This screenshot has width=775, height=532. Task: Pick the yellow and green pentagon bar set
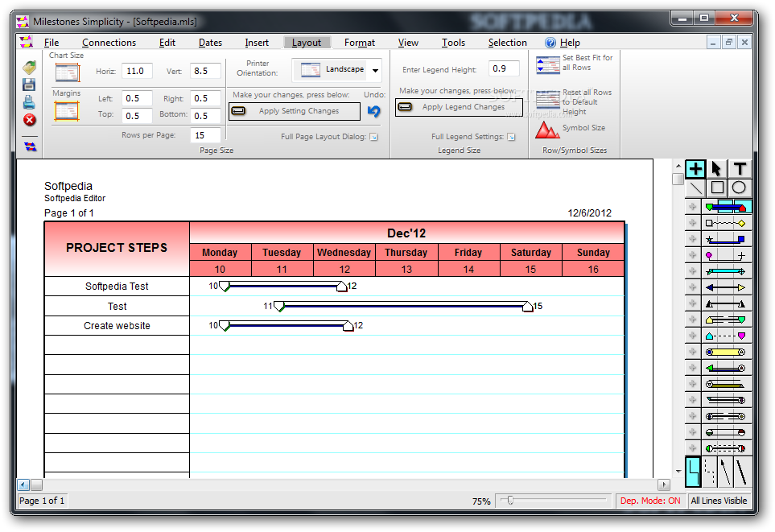[x=726, y=320]
